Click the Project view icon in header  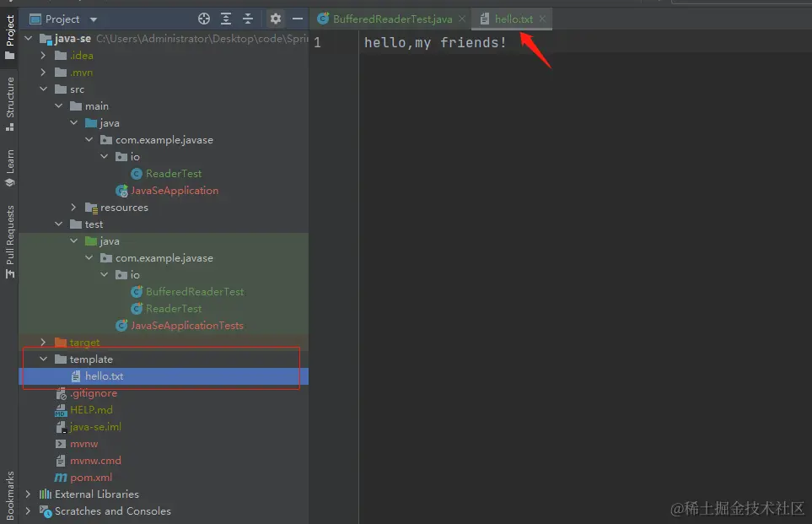(x=35, y=19)
